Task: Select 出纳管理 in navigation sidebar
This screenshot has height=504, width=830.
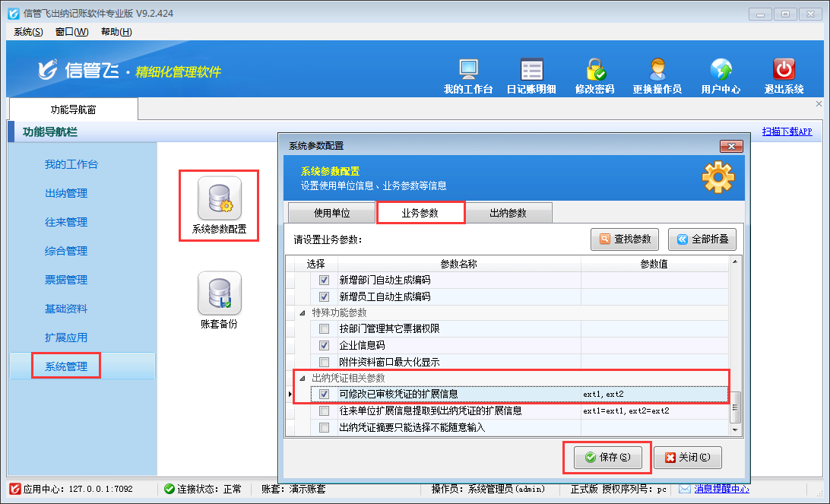Action: click(x=66, y=193)
